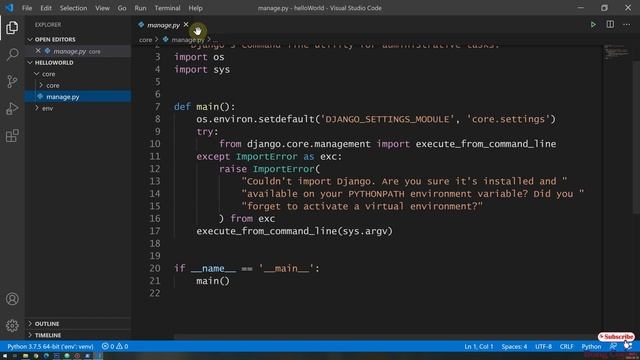Click 'def main():' on line 7
Viewport: 640px width, 360px height.
point(204,107)
